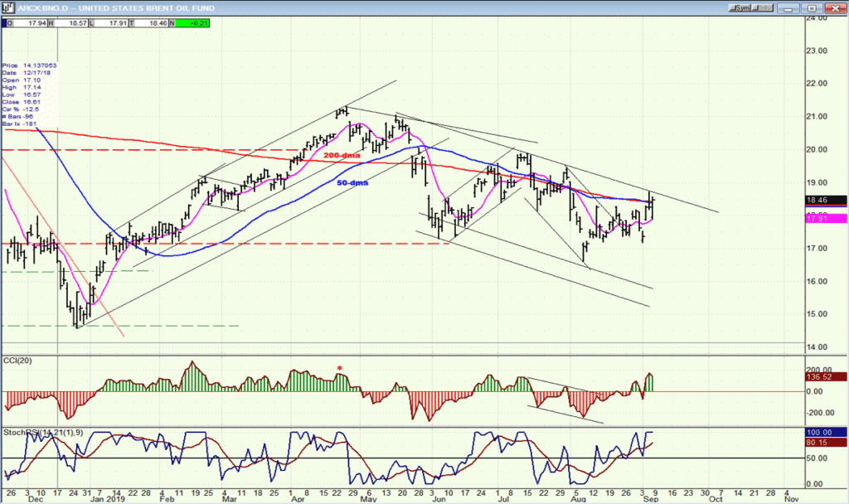Toggle the Sym link button

[740, 8]
